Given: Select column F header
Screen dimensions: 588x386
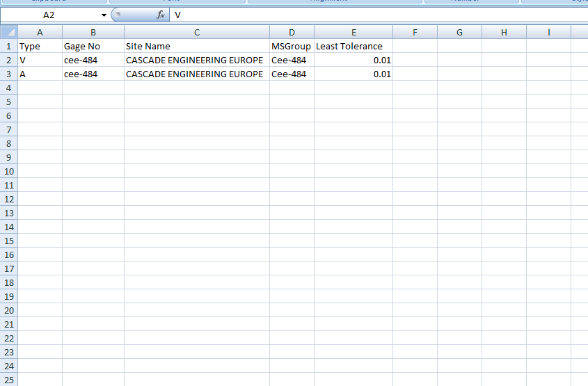Looking at the screenshot, I should click(x=415, y=33).
